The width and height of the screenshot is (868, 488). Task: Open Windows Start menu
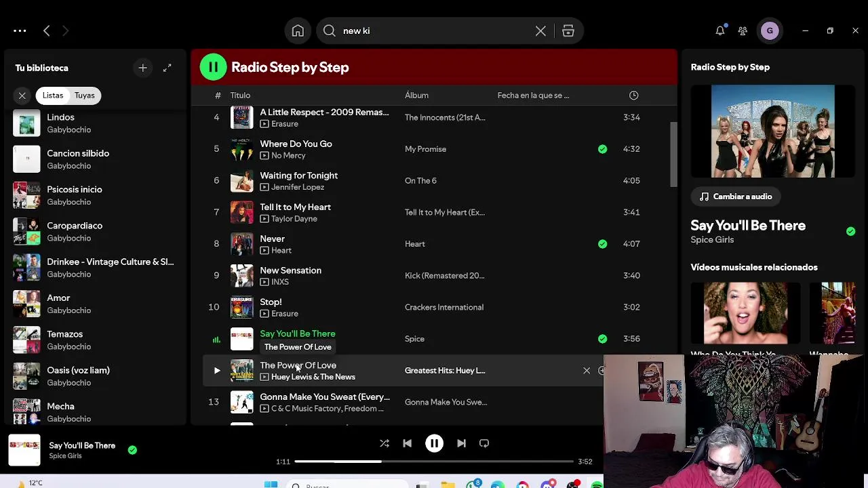(271, 484)
